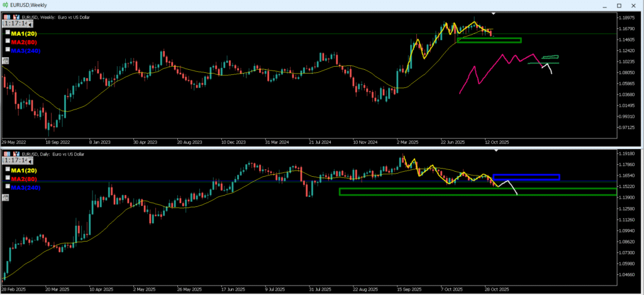Select the green support rectangle on Weekly chart

(489, 40)
